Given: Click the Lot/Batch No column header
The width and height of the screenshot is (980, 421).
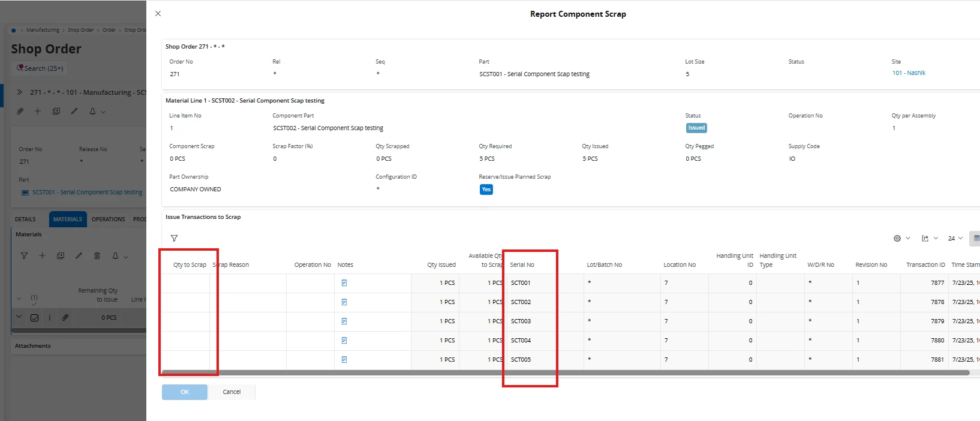Looking at the screenshot, I should click(x=604, y=264).
